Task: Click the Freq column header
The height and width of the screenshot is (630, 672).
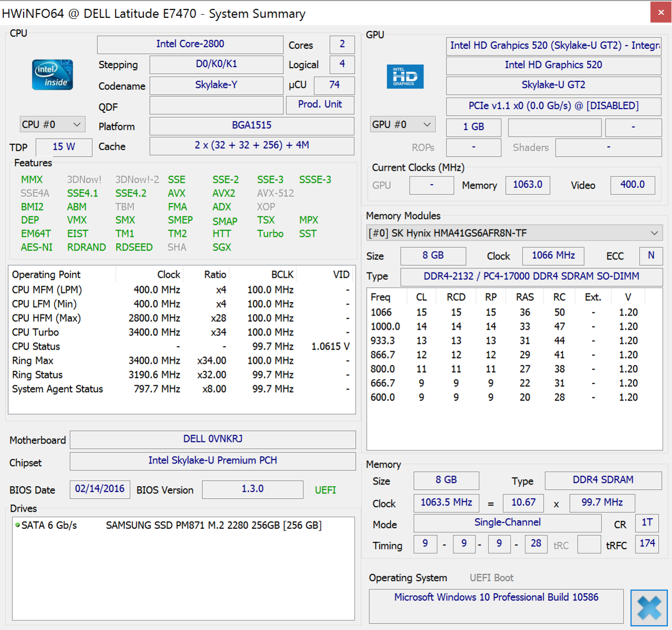Action: pyautogui.click(x=387, y=297)
